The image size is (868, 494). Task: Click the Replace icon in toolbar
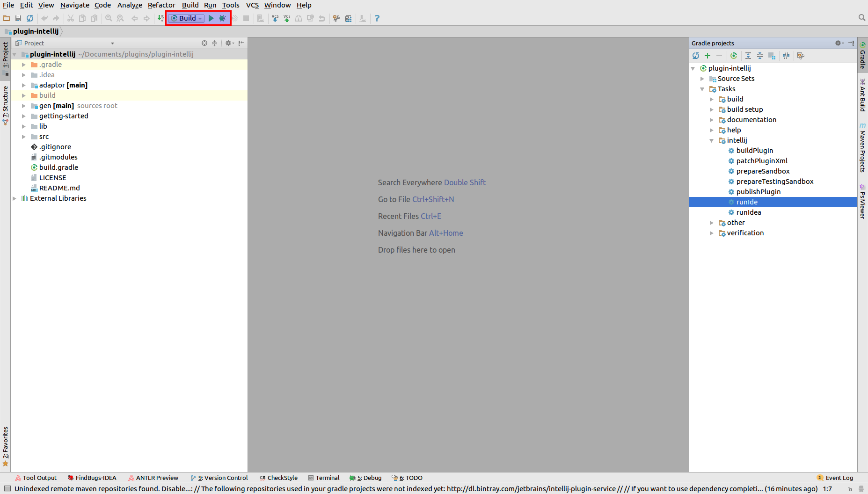point(120,18)
